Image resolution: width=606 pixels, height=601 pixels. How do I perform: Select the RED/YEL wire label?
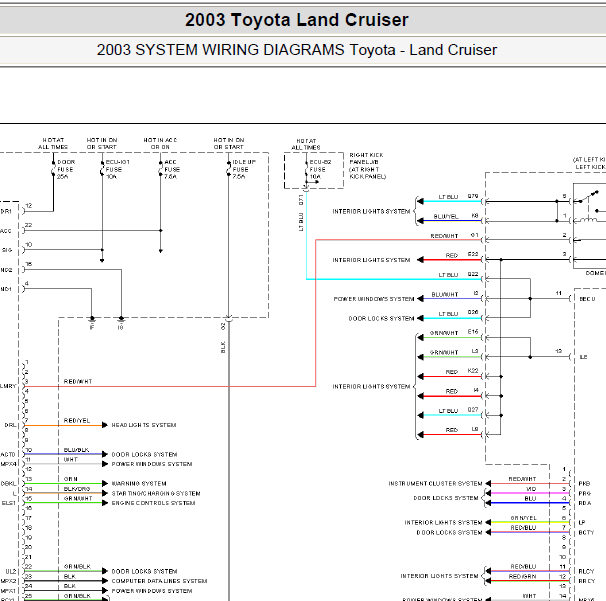77,421
